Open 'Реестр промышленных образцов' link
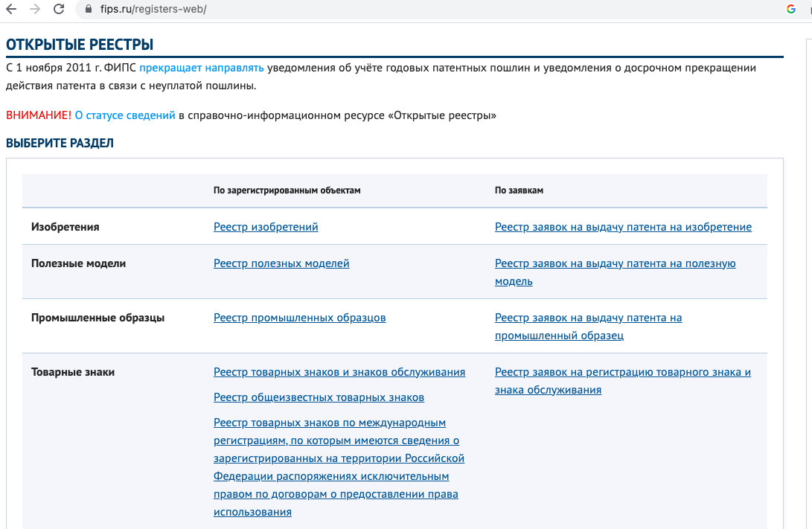Screen dimensions: 812x529 299,318
